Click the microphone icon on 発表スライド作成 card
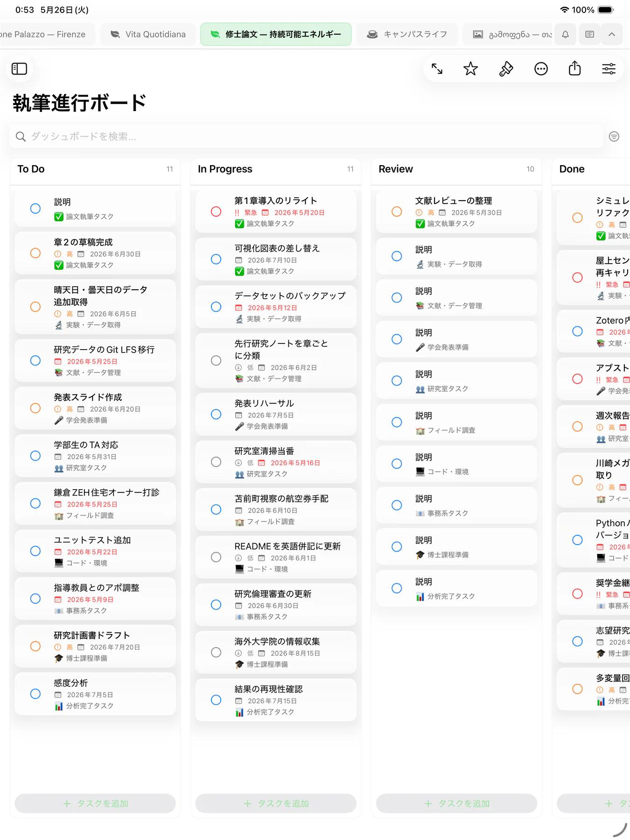 pyautogui.click(x=58, y=420)
